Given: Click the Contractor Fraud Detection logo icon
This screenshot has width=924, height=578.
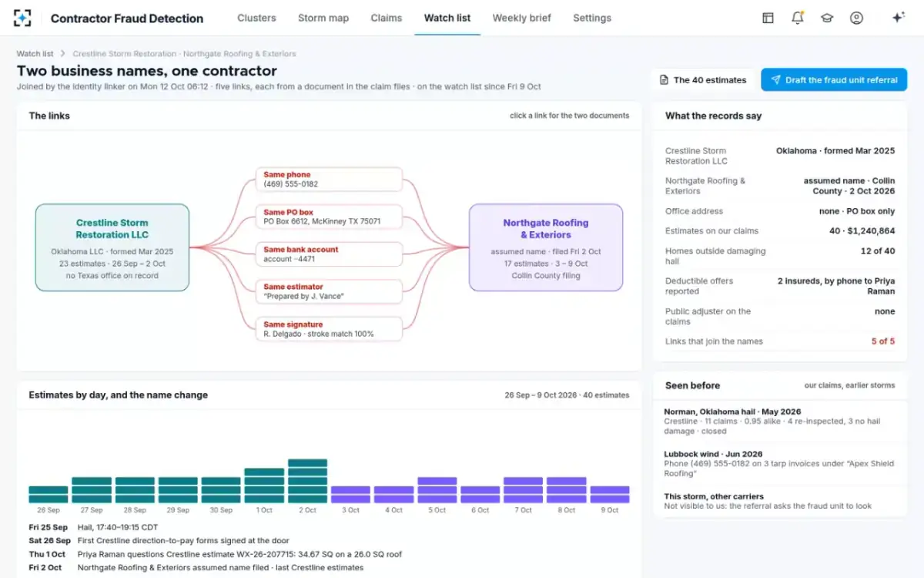Looking at the screenshot, I should [23, 18].
